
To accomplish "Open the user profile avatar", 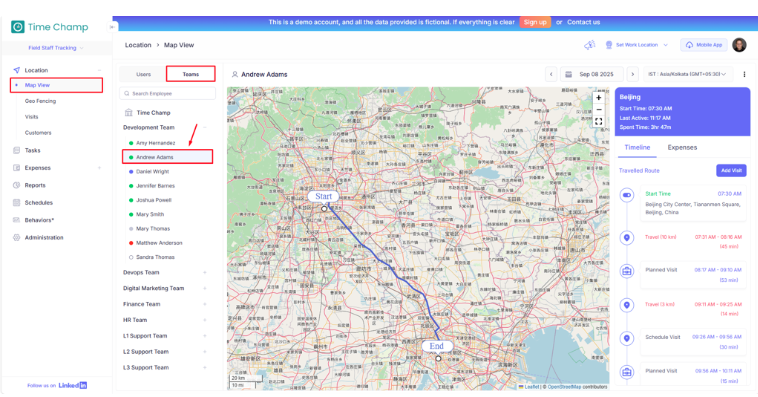I will point(739,45).
